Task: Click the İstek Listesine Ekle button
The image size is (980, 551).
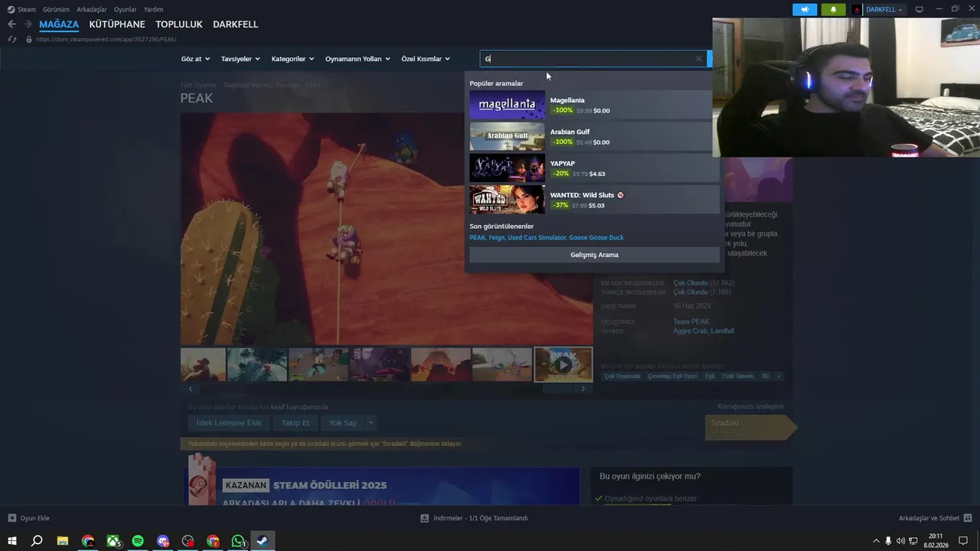Action: pos(229,422)
